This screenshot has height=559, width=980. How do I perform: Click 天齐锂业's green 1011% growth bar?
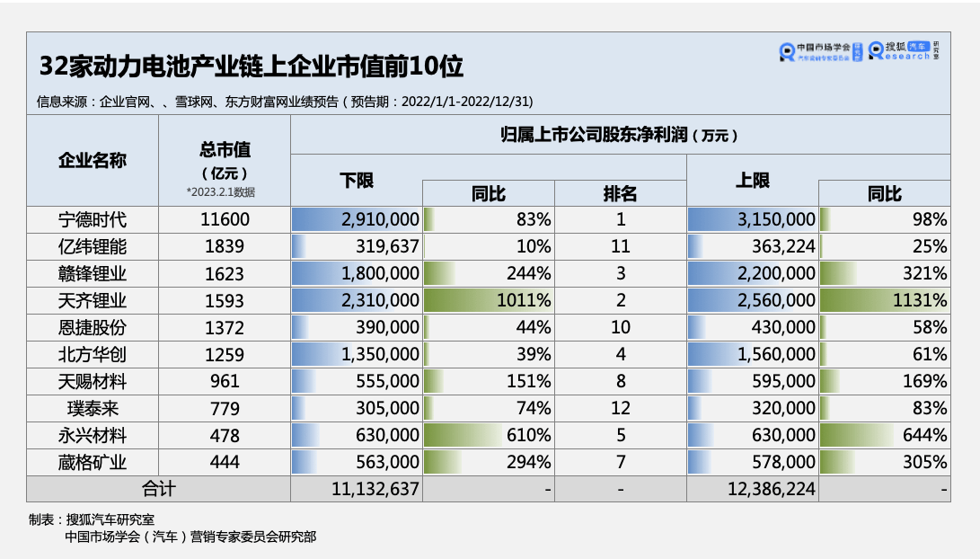click(x=490, y=300)
